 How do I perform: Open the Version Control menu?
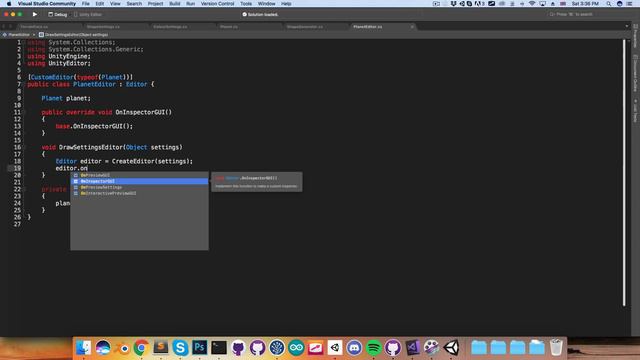click(x=218, y=4)
